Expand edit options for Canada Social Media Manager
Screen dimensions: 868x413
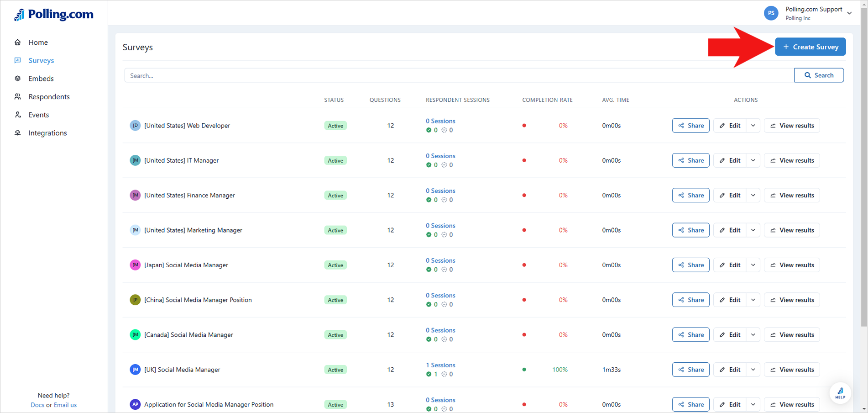click(x=753, y=335)
